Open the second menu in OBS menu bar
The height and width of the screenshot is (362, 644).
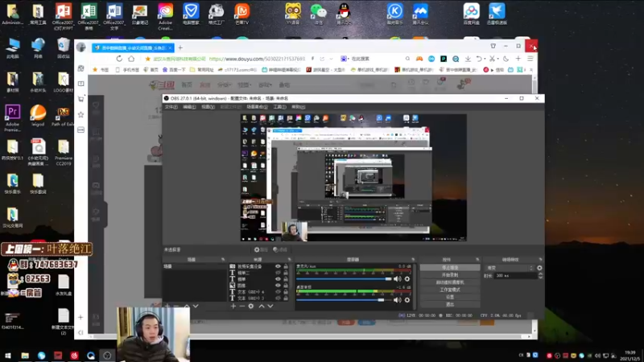click(189, 107)
